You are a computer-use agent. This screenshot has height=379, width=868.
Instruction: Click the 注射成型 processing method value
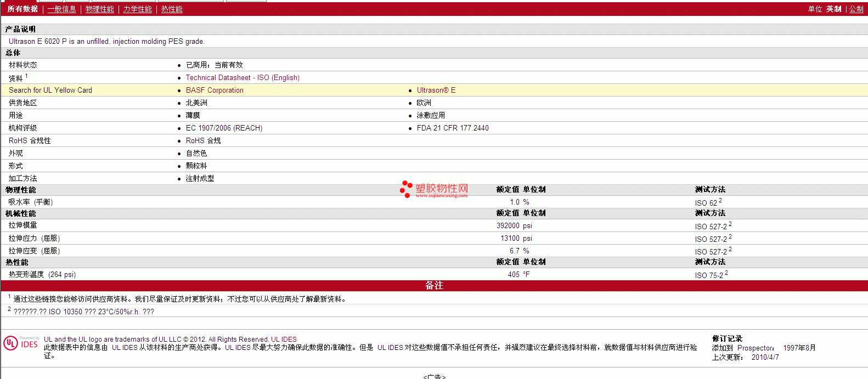coord(200,179)
